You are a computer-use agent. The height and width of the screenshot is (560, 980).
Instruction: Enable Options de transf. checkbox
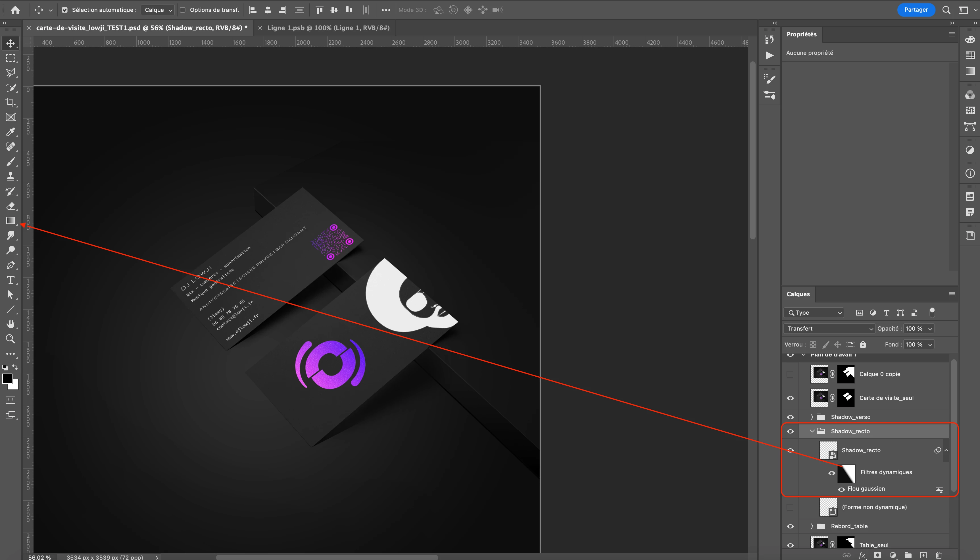[183, 10]
